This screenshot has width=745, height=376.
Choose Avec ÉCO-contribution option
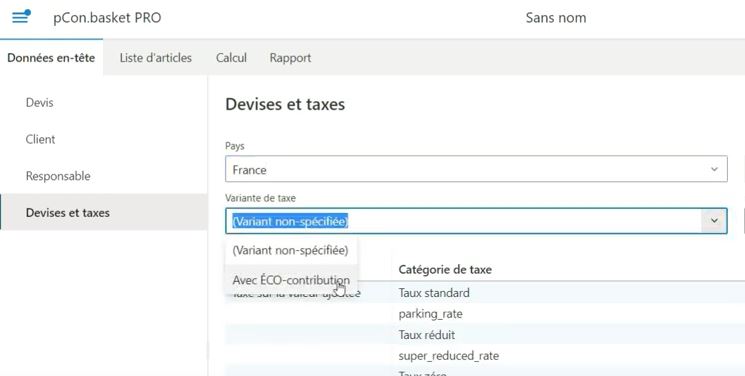pyautogui.click(x=291, y=280)
